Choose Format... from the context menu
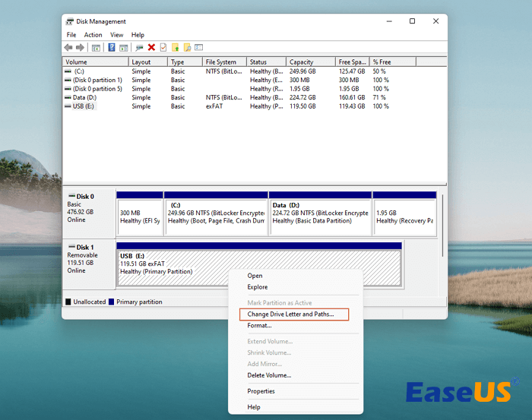 (259, 326)
